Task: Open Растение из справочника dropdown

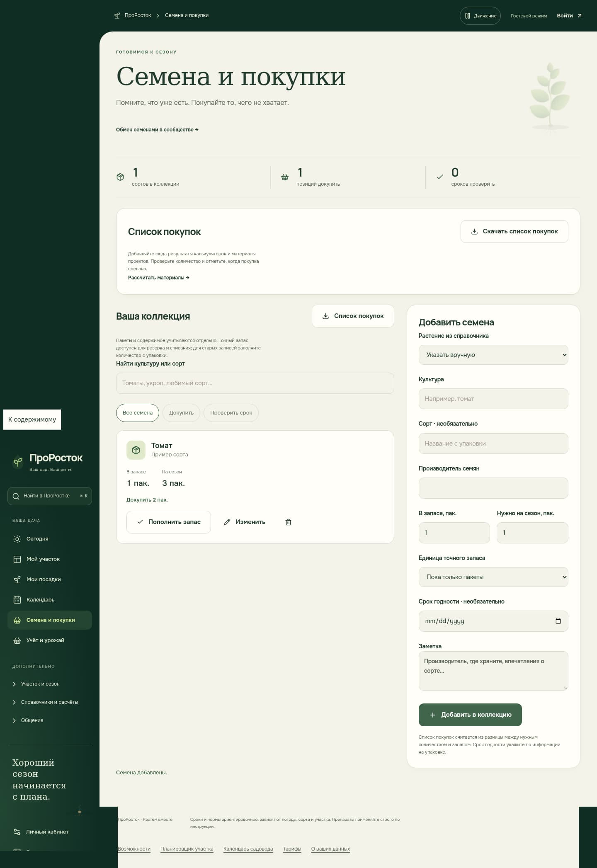Action: tap(493, 355)
